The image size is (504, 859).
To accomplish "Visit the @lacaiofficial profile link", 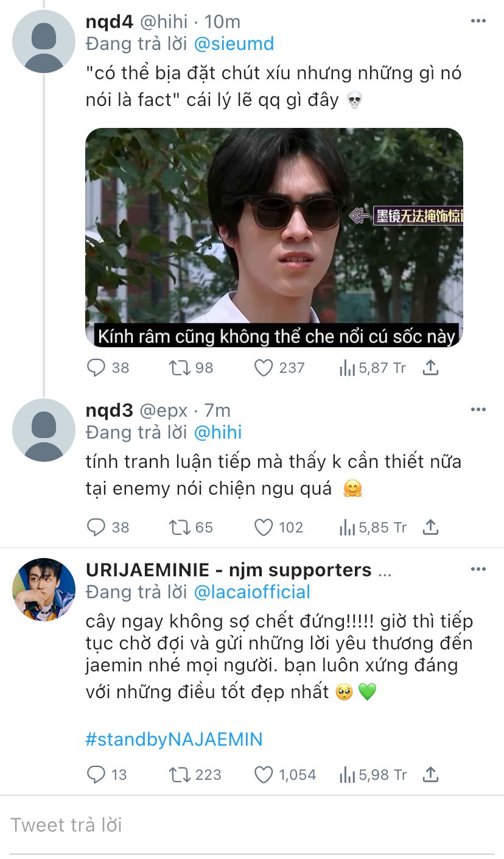I will [x=252, y=592].
